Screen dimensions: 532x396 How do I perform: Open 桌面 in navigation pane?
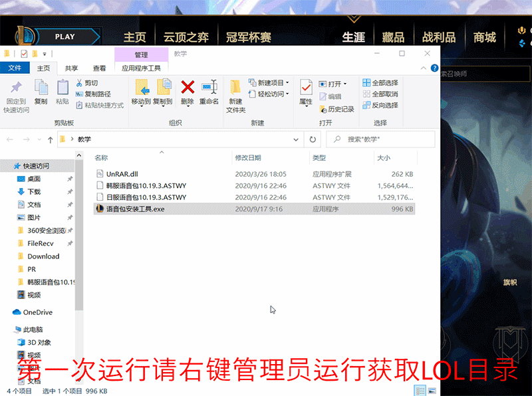tap(34, 179)
